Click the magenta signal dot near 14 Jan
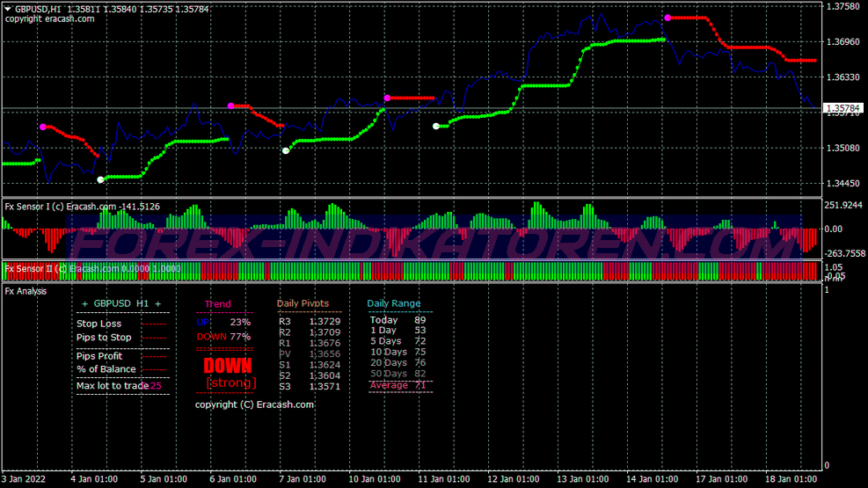868x488 pixels. [668, 18]
